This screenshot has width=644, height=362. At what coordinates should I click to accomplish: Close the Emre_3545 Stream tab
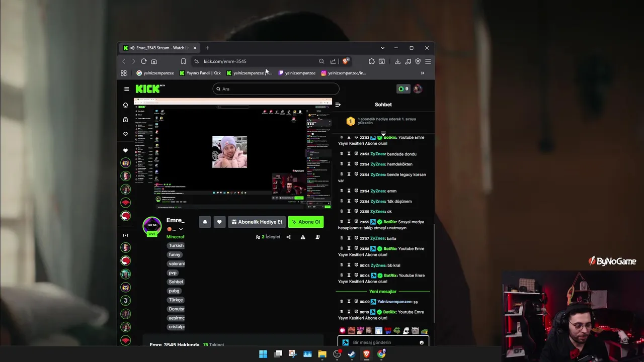coord(195,48)
